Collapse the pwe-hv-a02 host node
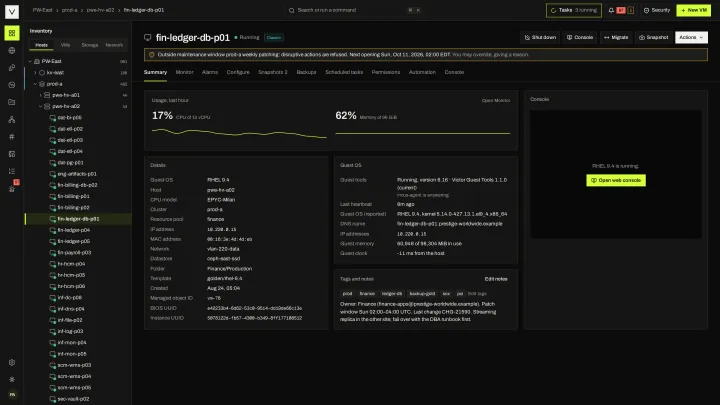This screenshot has height=405, width=720. pos(40,106)
